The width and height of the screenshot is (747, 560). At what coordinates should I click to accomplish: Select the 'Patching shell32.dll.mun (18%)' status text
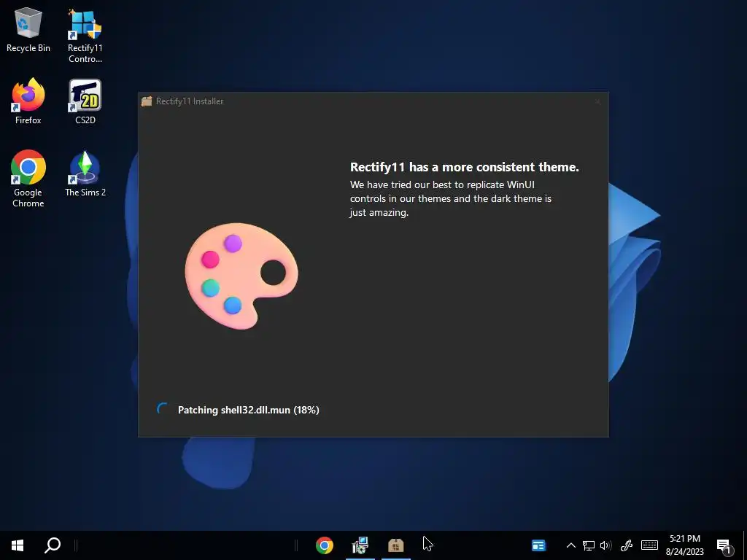coord(248,410)
